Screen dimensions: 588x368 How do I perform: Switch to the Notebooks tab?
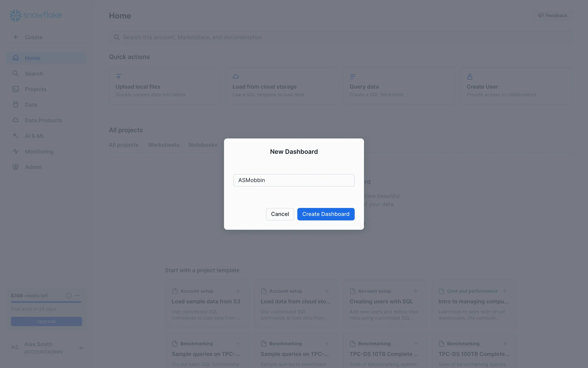(x=203, y=145)
